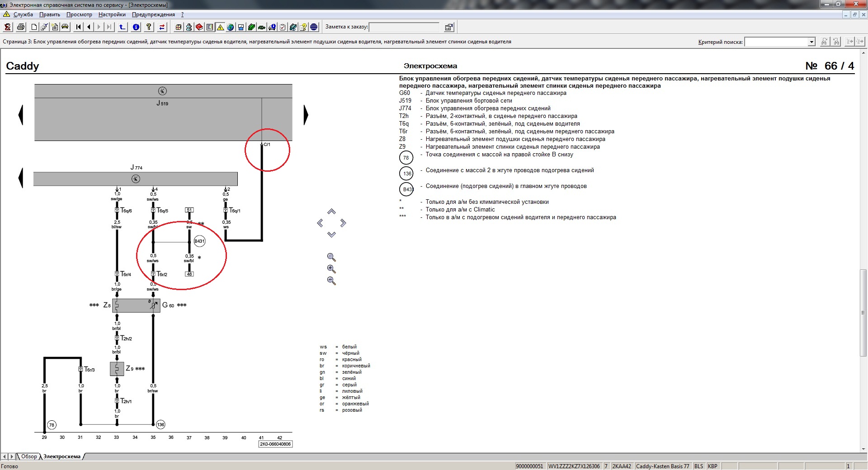Jump to last page with the toolbar arrow
This screenshot has width=868, height=470.
pyautogui.click(x=109, y=27)
